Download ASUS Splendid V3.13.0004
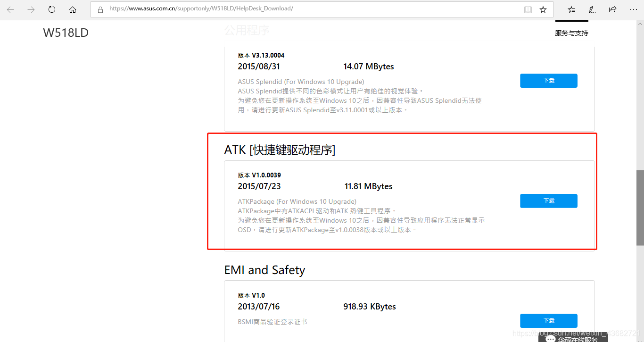 (x=549, y=81)
